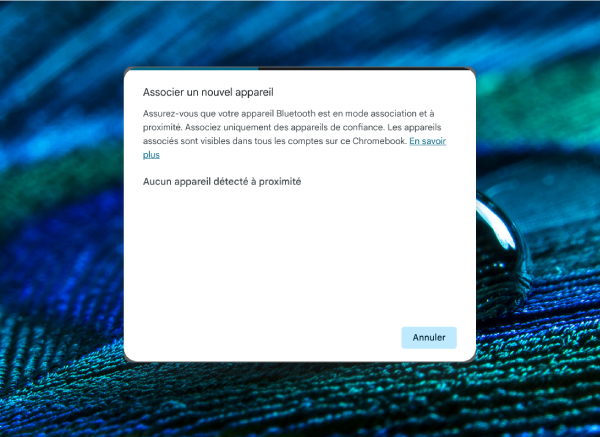The image size is (600, 437).
Task: Click the word "Bluetooth" in the description
Action: [296, 114]
